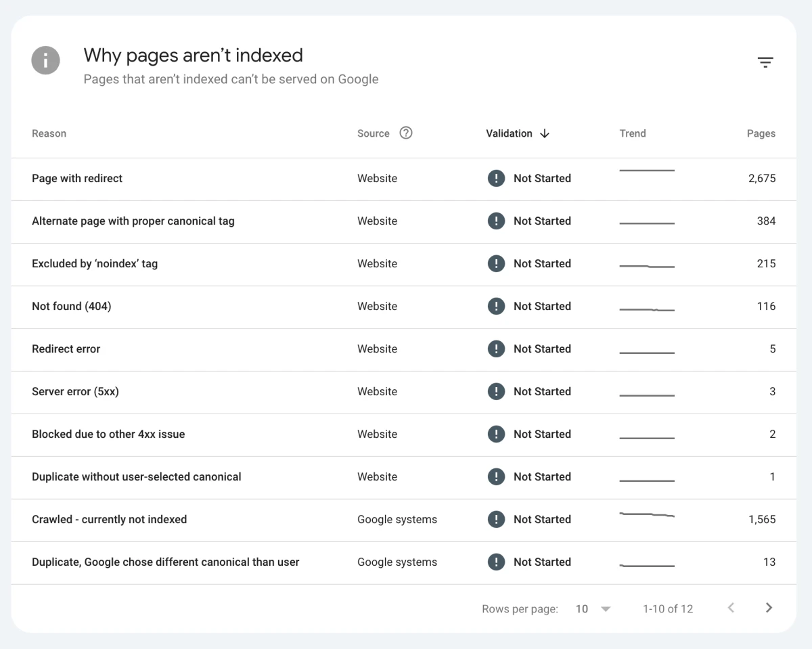The image size is (812, 649).
Task: Click the Trend column header
Action: [633, 133]
